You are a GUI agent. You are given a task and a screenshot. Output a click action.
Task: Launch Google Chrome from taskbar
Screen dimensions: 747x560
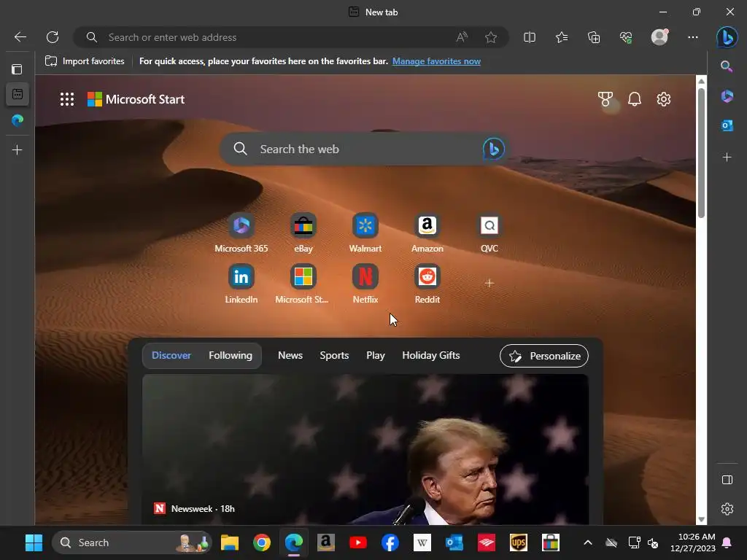pos(262,542)
